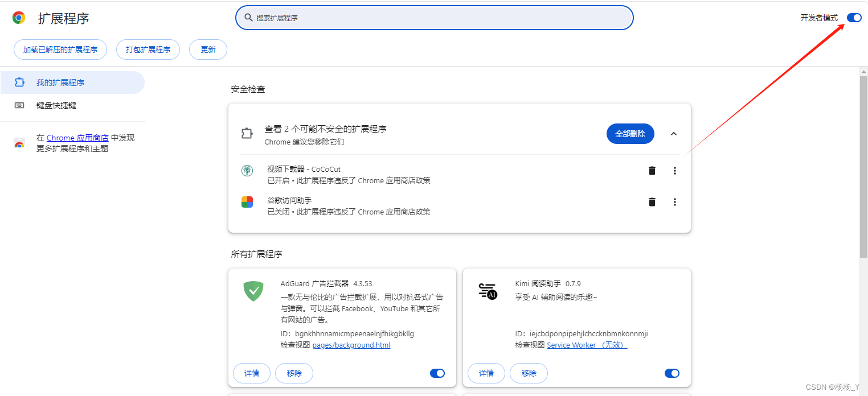The image size is (868, 396).
Task: Click the AdGuard green shield icon
Action: coord(253,291)
